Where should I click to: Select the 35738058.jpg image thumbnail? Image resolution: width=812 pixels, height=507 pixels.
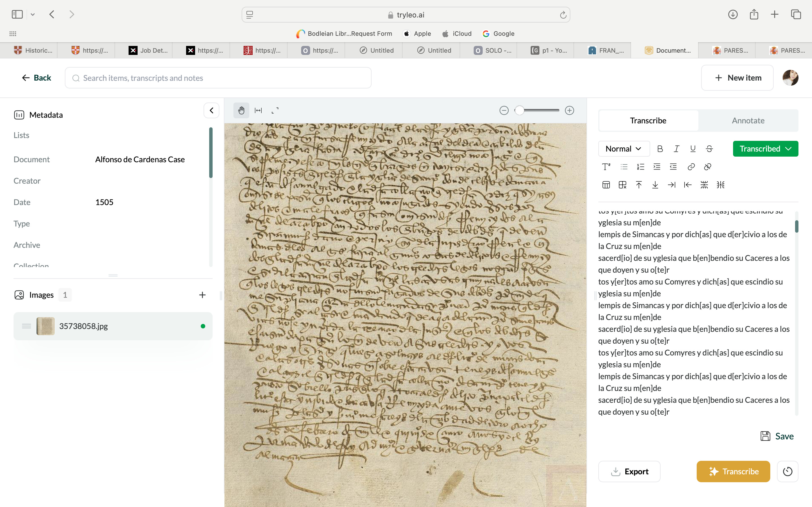pyautogui.click(x=46, y=326)
